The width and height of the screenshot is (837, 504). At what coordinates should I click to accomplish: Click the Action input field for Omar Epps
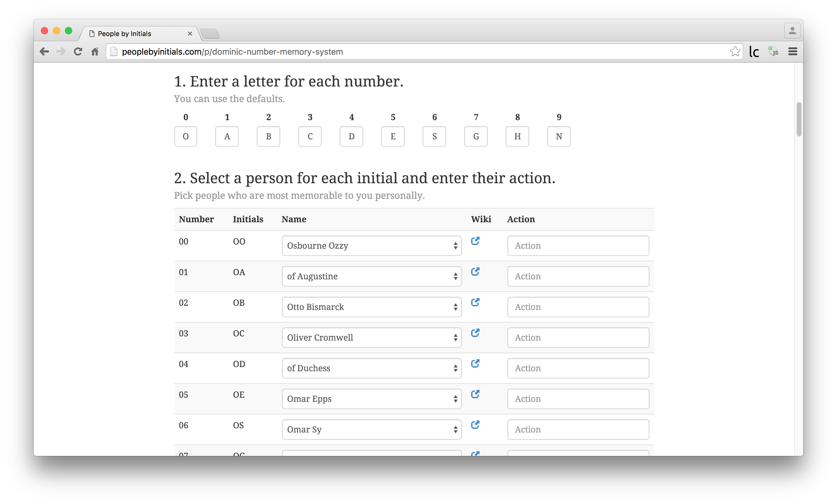pos(578,399)
